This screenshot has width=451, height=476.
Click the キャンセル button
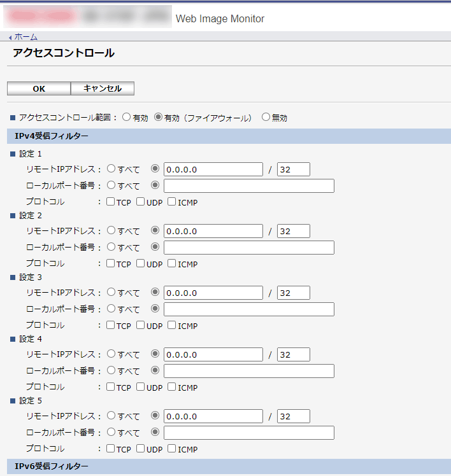tap(103, 88)
